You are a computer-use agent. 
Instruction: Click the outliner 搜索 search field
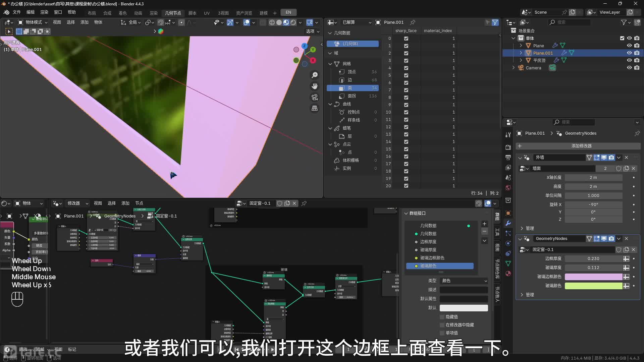pyautogui.click(x=569, y=22)
